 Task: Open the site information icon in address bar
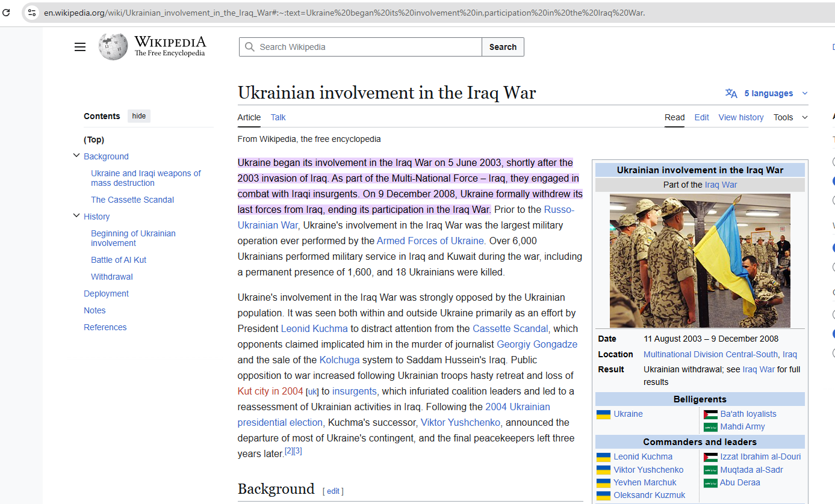pyautogui.click(x=32, y=12)
